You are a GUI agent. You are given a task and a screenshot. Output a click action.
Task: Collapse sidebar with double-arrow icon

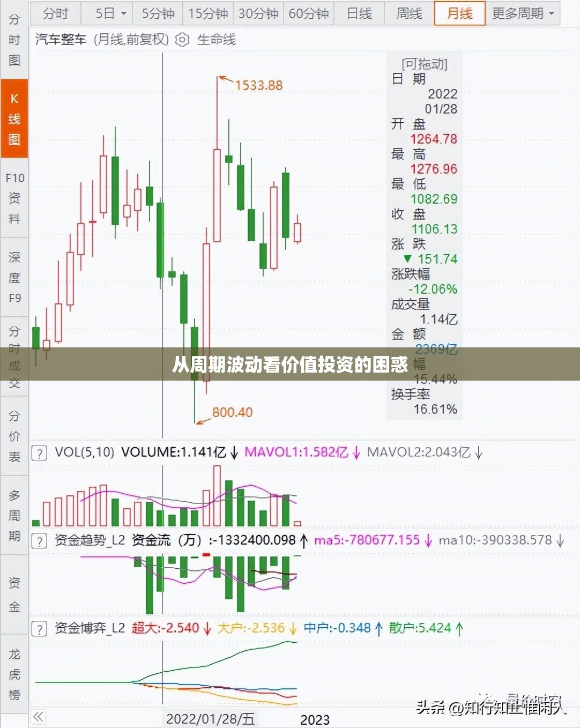click(x=39, y=717)
